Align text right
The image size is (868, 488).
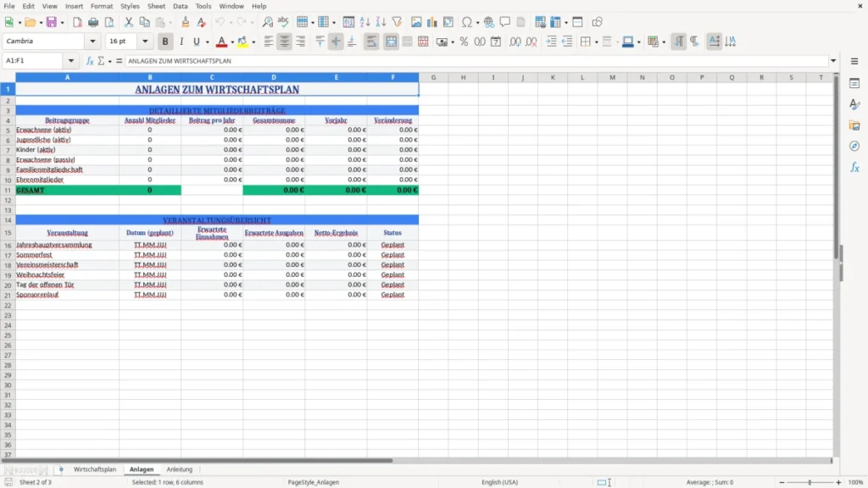(301, 42)
